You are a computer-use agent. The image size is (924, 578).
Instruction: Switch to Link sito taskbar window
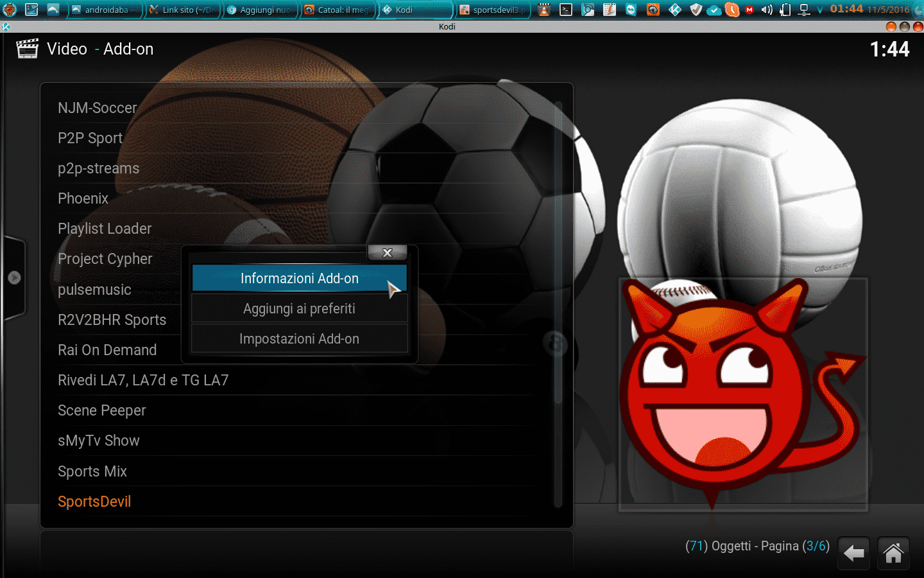pos(182,10)
